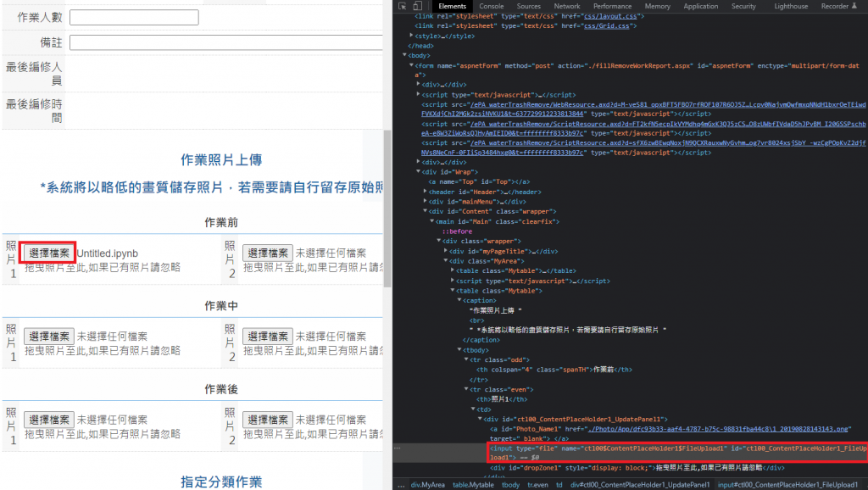Click the 指定分類作業 heading text
This screenshot has width=868, height=490.
tap(221, 482)
